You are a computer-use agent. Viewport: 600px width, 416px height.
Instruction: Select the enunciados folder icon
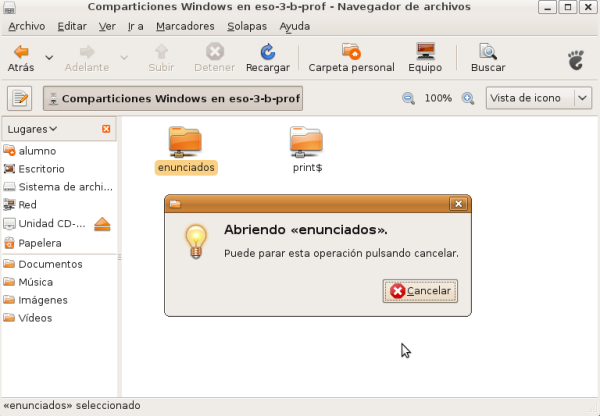pyautogui.click(x=186, y=141)
